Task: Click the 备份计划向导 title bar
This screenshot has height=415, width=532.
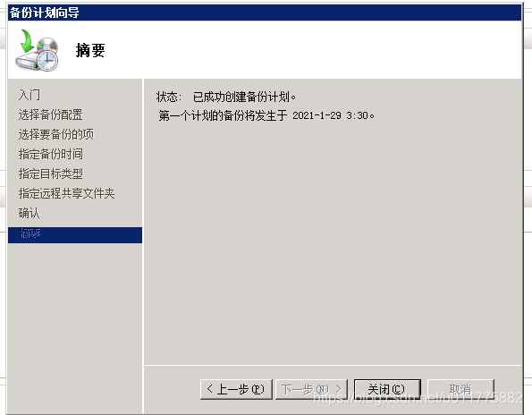Action: 265,13
